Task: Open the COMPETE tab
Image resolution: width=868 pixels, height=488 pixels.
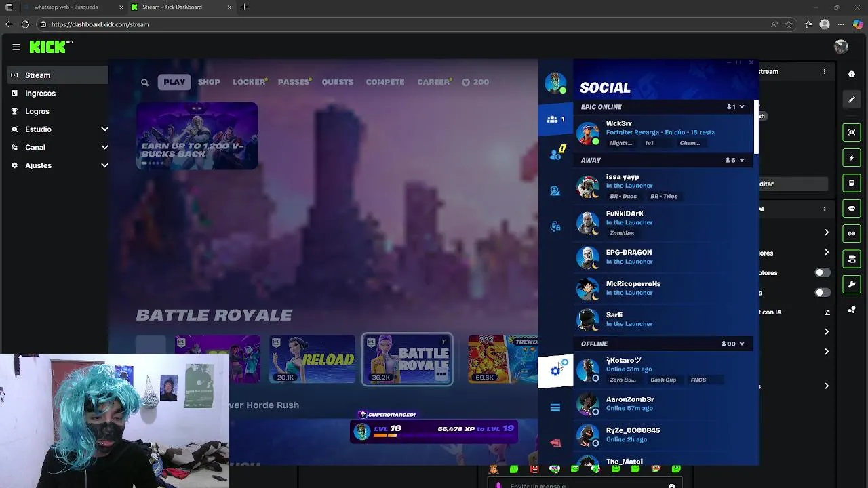Action: point(385,82)
